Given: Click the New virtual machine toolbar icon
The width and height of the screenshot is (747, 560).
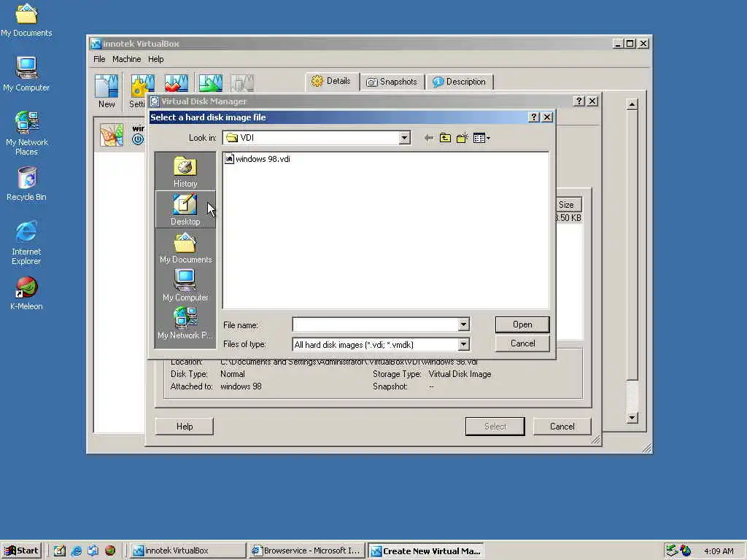Looking at the screenshot, I should (107, 91).
